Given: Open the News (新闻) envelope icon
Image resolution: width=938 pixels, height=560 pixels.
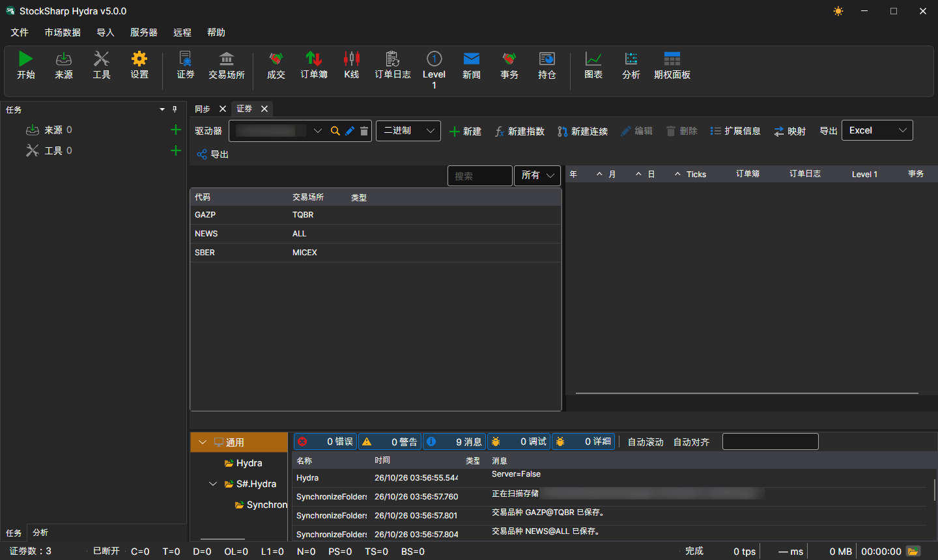Looking at the screenshot, I should [x=471, y=59].
